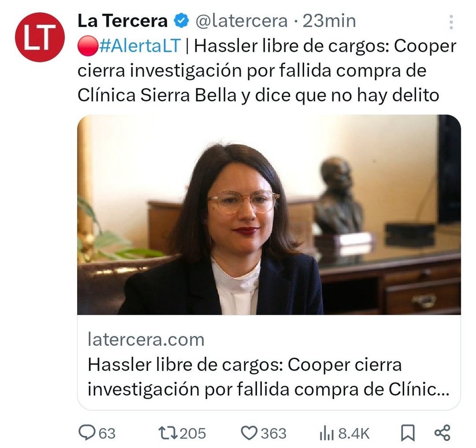
Task: Bookmark this tweet
Action: click(x=408, y=433)
